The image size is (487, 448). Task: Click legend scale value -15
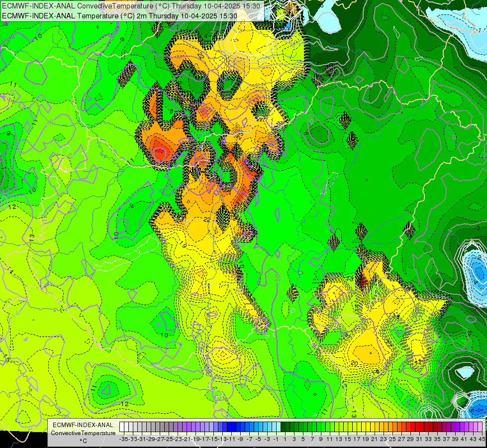click(214, 439)
